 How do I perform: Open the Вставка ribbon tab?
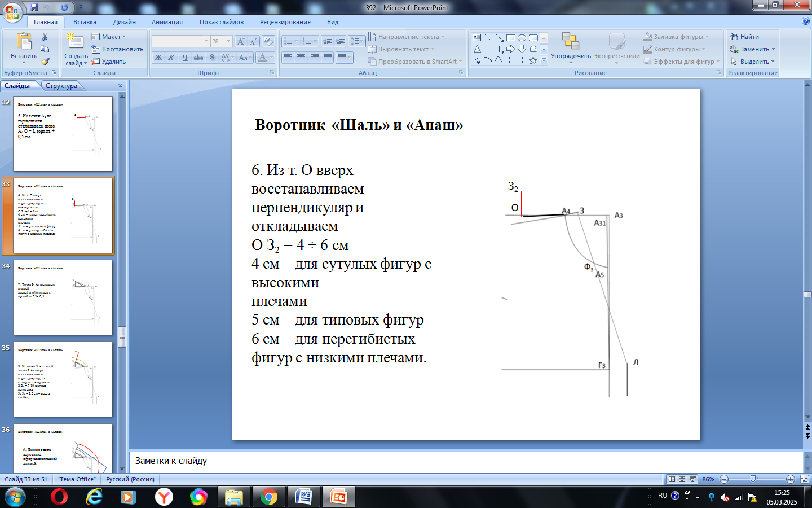click(85, 22)
